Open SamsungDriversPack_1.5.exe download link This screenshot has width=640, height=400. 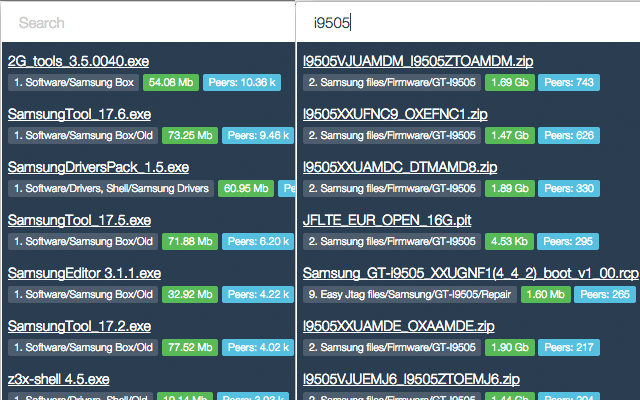point(98,167)
